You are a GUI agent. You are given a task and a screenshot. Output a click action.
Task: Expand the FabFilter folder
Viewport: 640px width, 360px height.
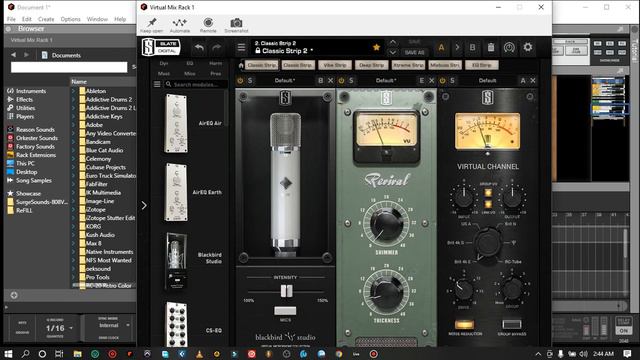point(73,184)
